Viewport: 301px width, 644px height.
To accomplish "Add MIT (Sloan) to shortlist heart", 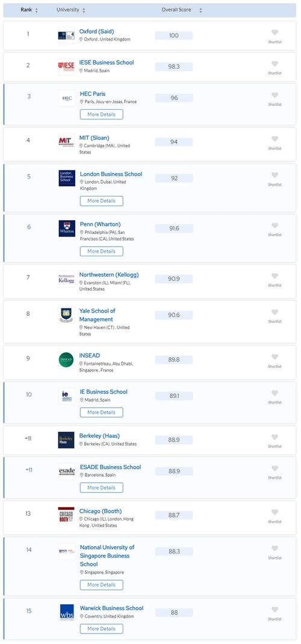I will coord(275,139).
